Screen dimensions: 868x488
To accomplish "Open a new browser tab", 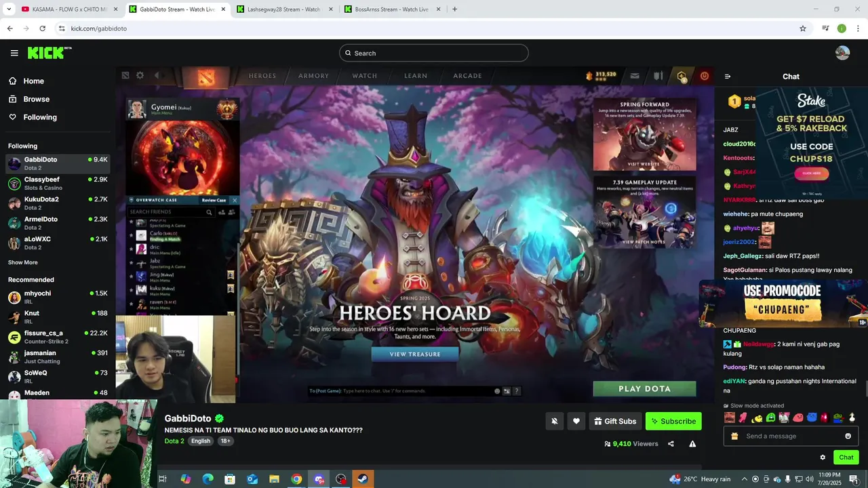I will click(454, 9).
